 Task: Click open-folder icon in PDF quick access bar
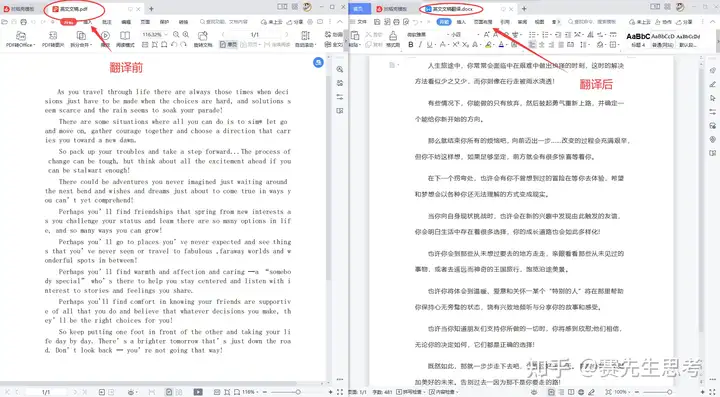(x=5, y=22)
